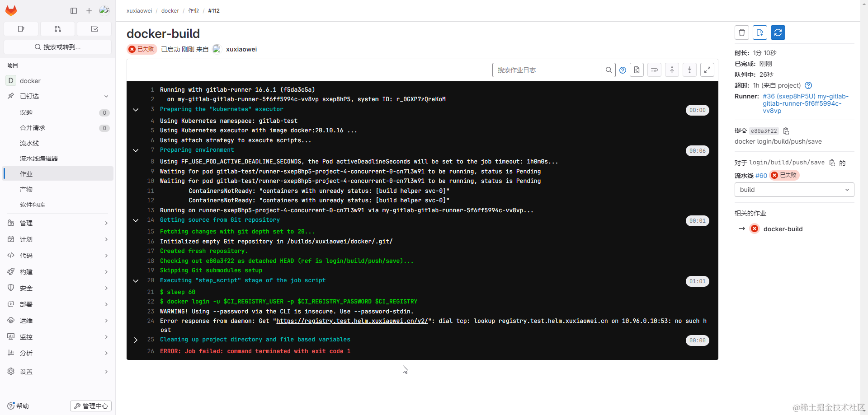
Task: Toggle line wrapping in job log
Action: click(654, 70)
